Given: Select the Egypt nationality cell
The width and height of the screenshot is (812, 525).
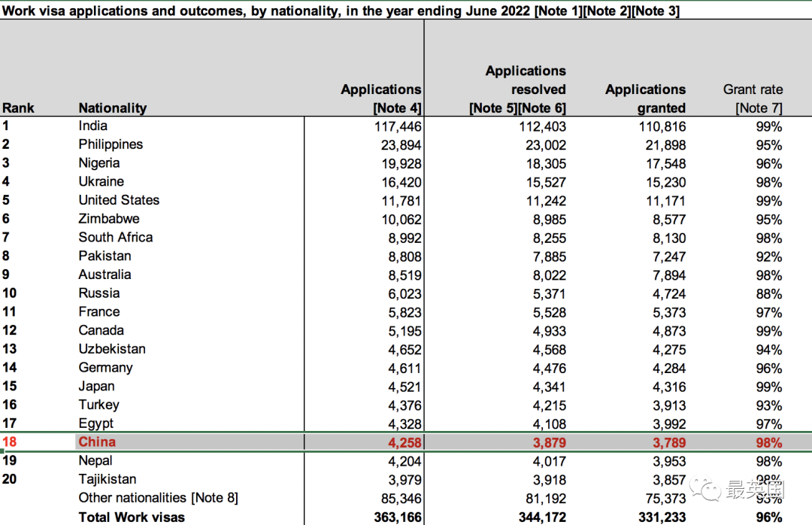Looking at the screenshot, I should (95, 424).
